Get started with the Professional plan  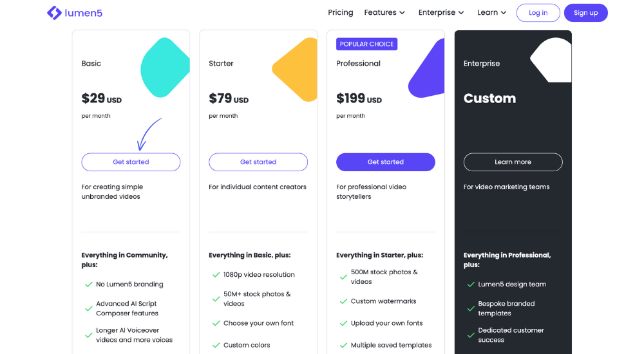[x=386, y=162]
